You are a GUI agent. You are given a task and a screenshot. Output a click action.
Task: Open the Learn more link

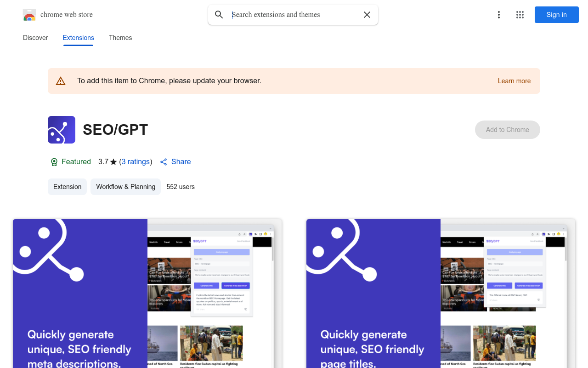(x=514, y=81)
